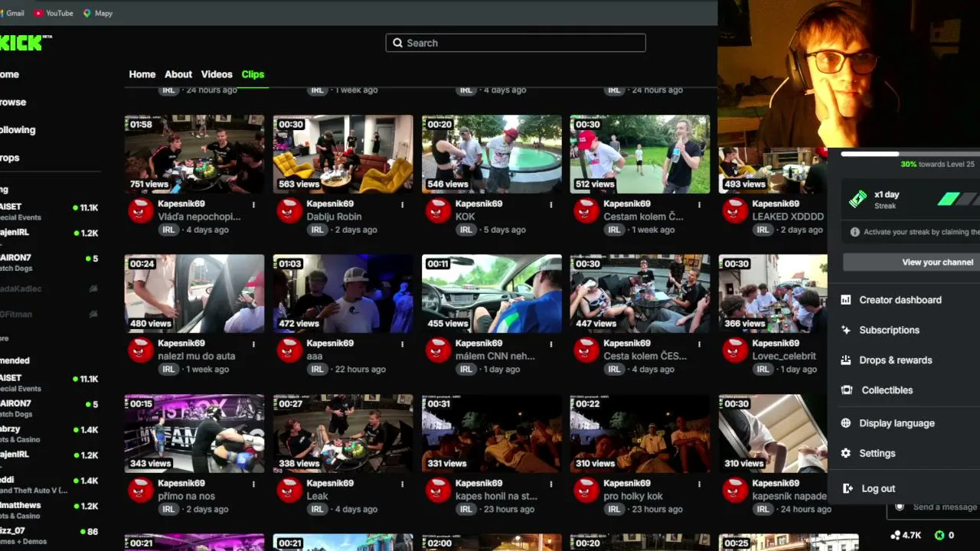
Task: Click the channel avatar beside 'Cestam kolem Č...' clip
Action: coord(586,210)
